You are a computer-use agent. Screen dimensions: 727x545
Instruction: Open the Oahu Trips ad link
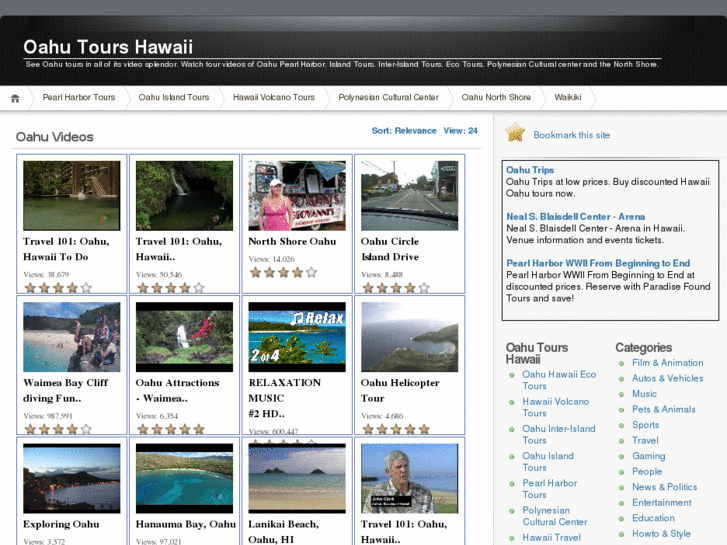[530, 170]
